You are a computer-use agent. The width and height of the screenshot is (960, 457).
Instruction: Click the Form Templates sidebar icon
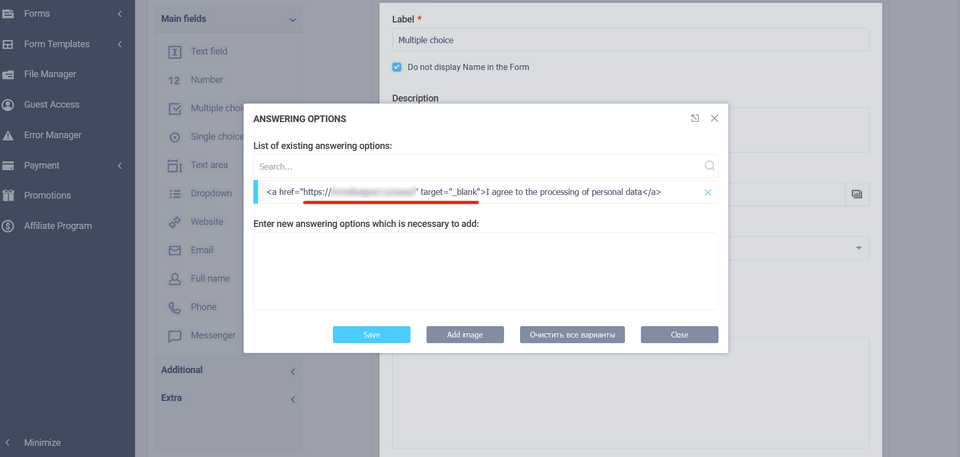(x=9, y=44)
